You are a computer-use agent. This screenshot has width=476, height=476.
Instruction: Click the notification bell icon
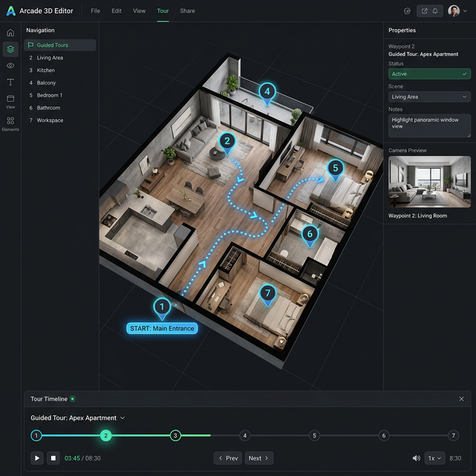click(x=435, y=11)
